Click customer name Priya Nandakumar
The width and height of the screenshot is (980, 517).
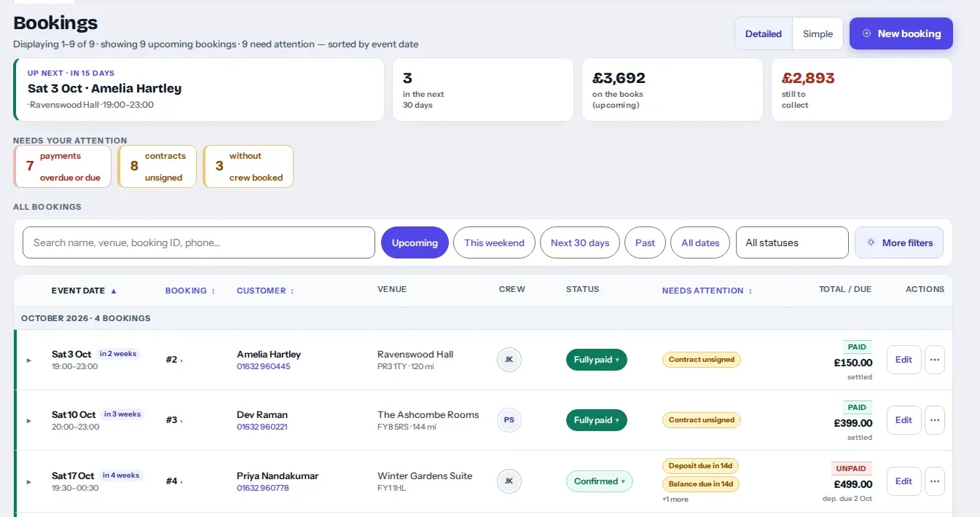click(x=278, y=476)
